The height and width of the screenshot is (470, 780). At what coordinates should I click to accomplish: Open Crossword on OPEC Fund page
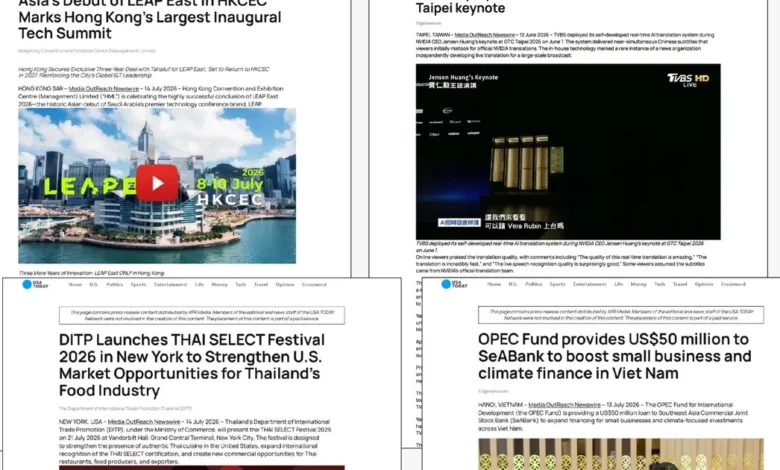pyautogui.click(x=733, y=284)
